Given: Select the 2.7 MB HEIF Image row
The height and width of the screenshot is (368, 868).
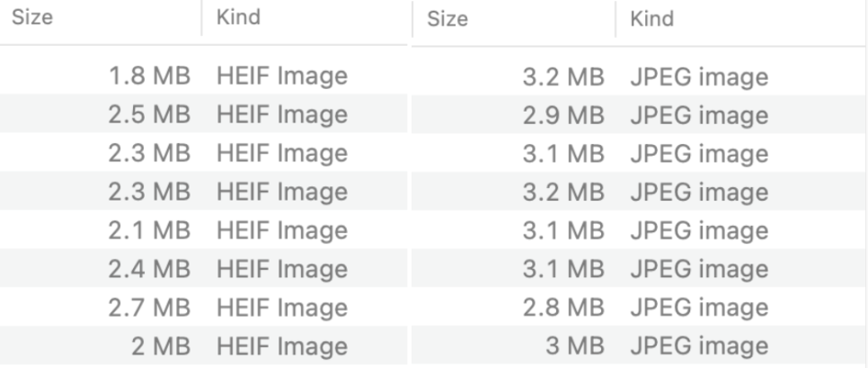Looking at the screenshot, I should coord(204,307).
